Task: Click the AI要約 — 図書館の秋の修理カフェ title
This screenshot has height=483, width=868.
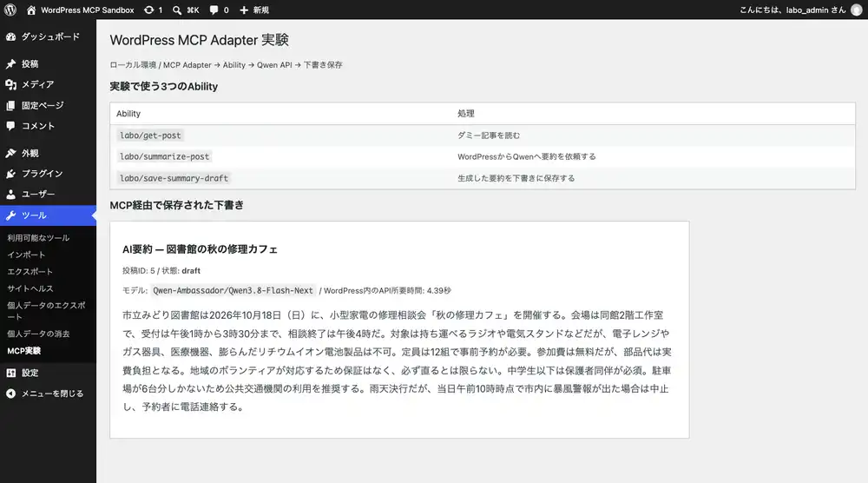Action: (200, 249)
